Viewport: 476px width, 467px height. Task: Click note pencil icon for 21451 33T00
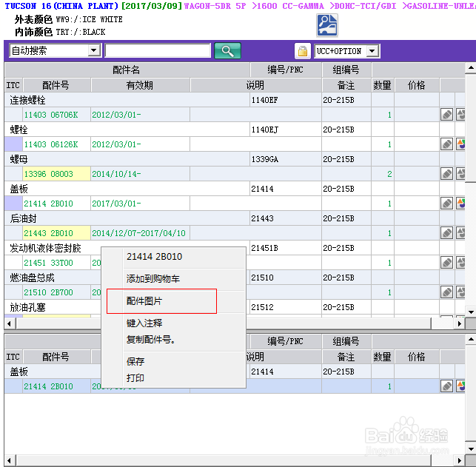[x=446, y=263]
